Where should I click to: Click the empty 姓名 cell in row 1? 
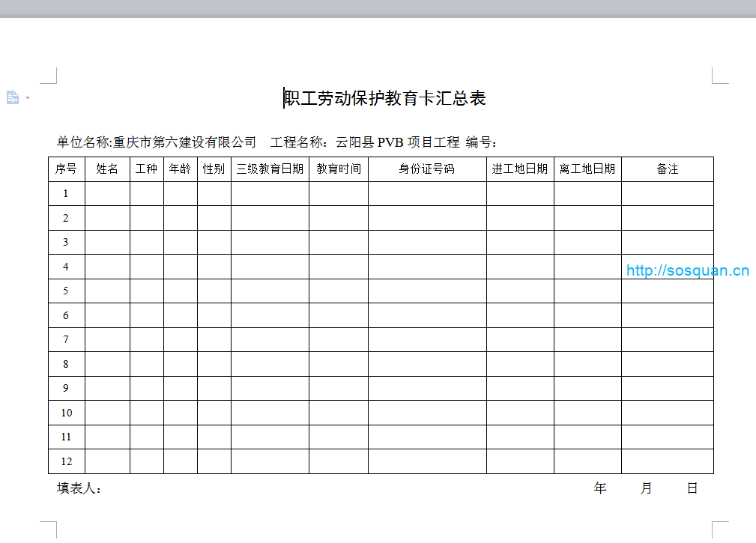[x=107, y=193]
